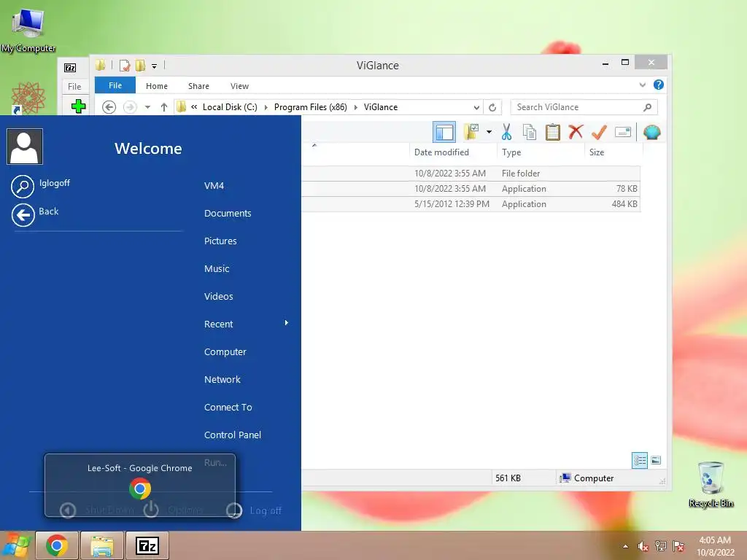This screenshot has height=560, width=747.
Task: Expand arrow after Local Disk (C:) breadcrumb
Action: [x=266, y=107]
